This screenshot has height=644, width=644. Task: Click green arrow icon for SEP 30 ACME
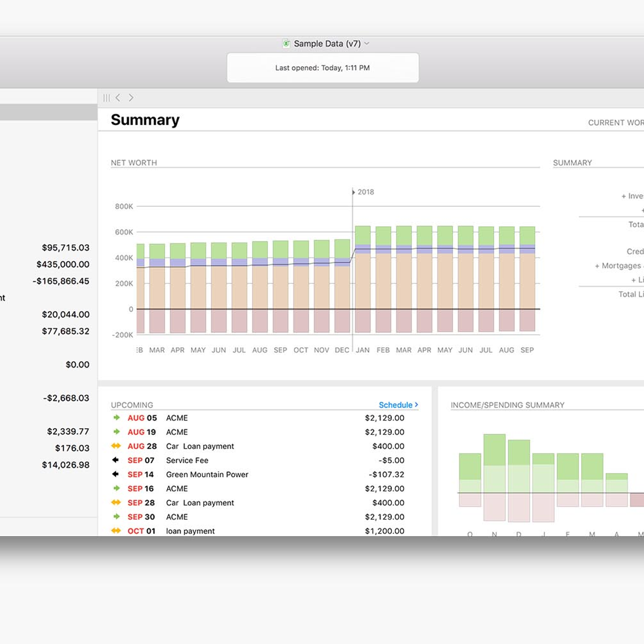116,516
